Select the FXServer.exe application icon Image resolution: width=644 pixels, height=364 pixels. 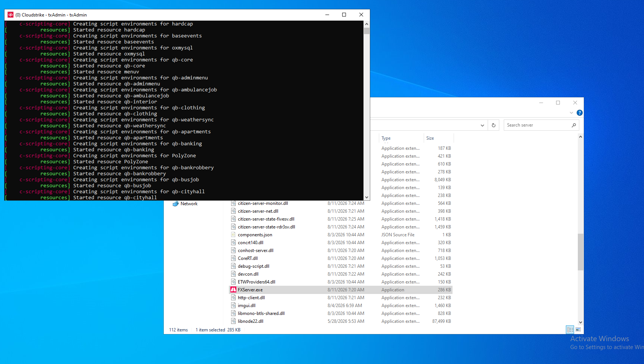(x=233, y=290)
